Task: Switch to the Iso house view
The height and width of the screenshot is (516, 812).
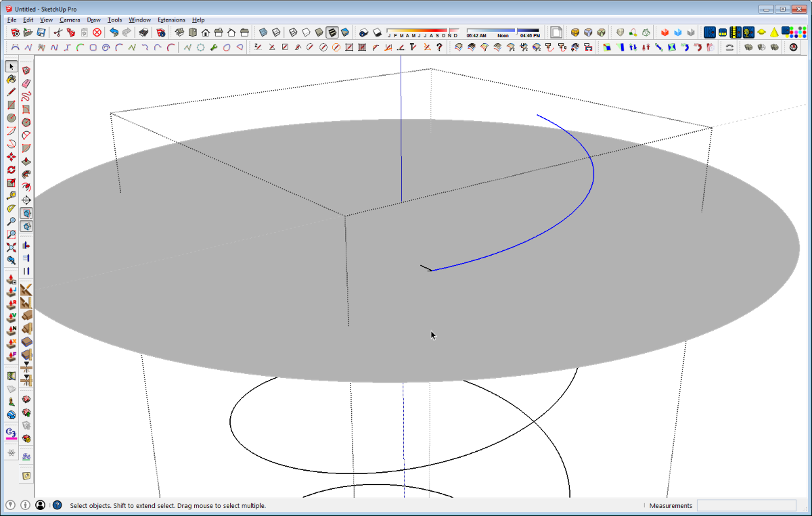Action: click(180, 32)
